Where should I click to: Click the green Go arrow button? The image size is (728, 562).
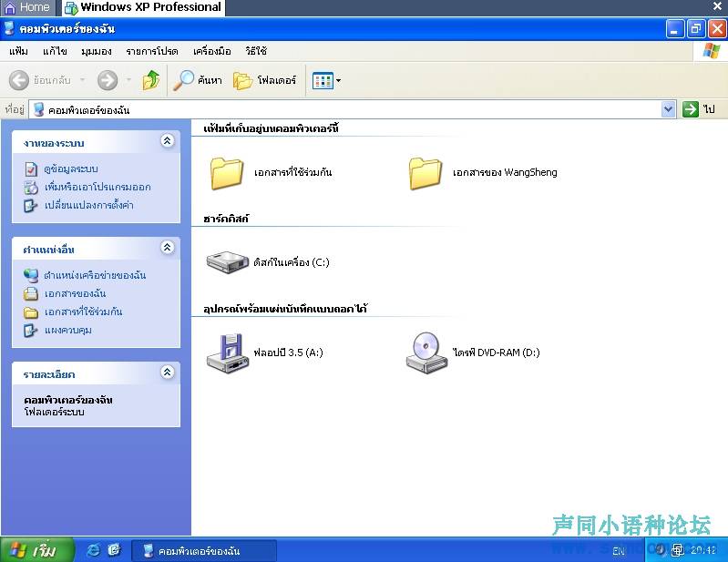(x=691, y=109)
